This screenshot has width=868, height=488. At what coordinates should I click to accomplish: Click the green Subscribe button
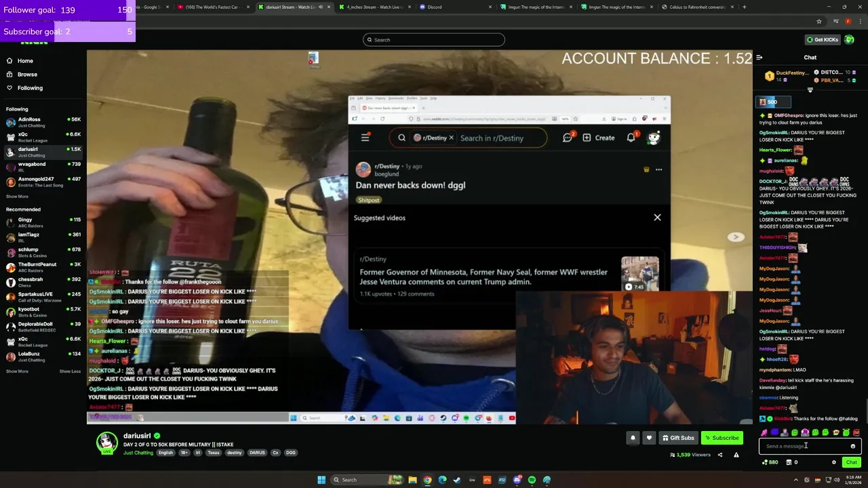722,438
